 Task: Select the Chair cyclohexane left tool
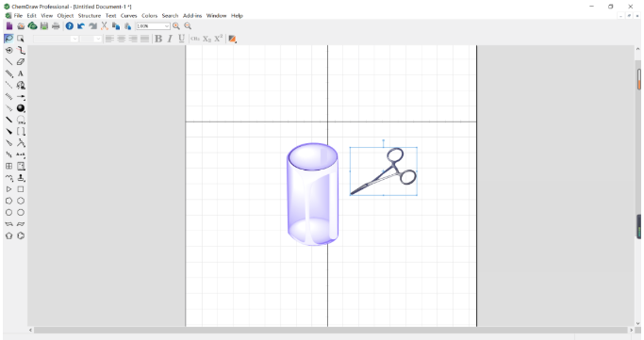(x=8, y=224)
